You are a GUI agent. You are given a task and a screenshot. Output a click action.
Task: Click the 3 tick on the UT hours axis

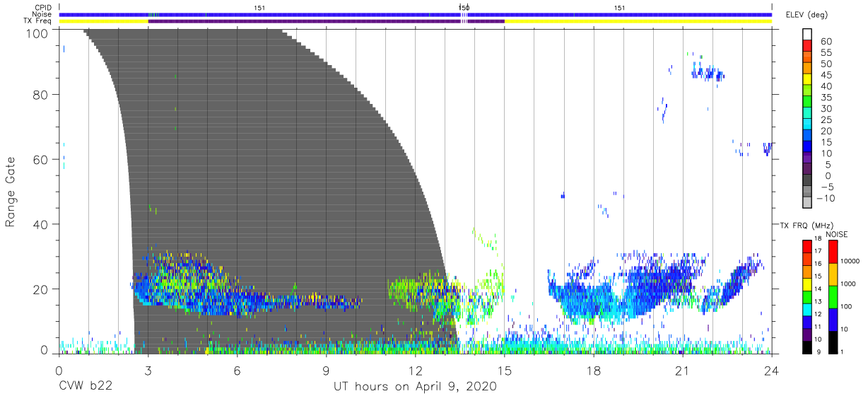click(148, 371)
